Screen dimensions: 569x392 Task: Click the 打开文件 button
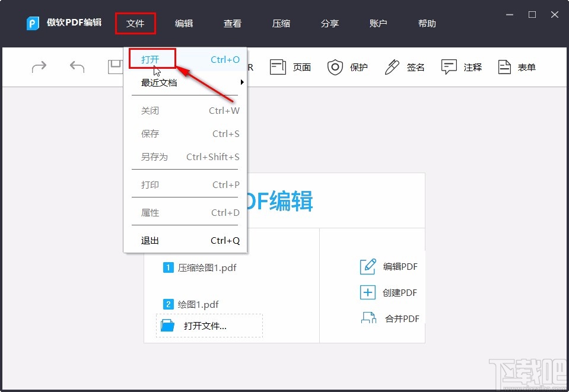click(x=209, y=325)
